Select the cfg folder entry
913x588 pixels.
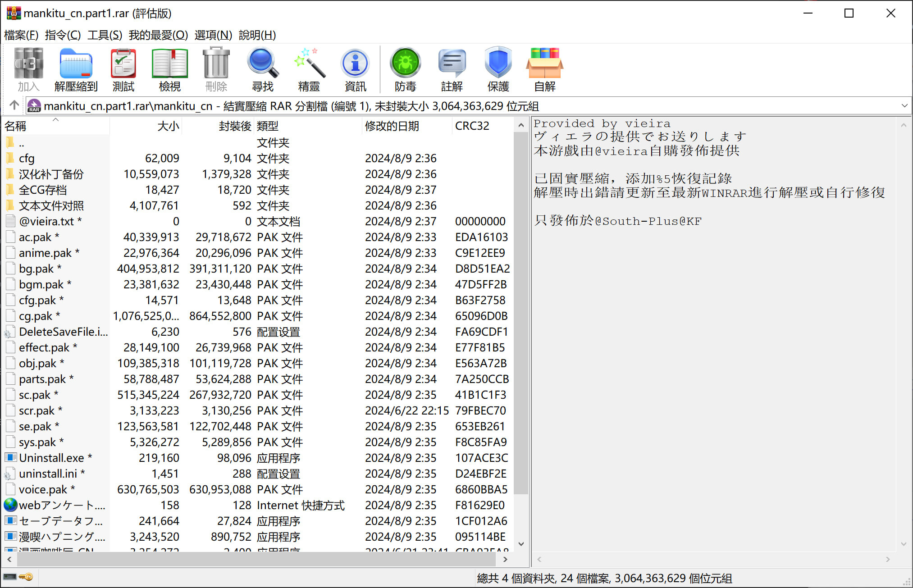[x=27, y=159]
